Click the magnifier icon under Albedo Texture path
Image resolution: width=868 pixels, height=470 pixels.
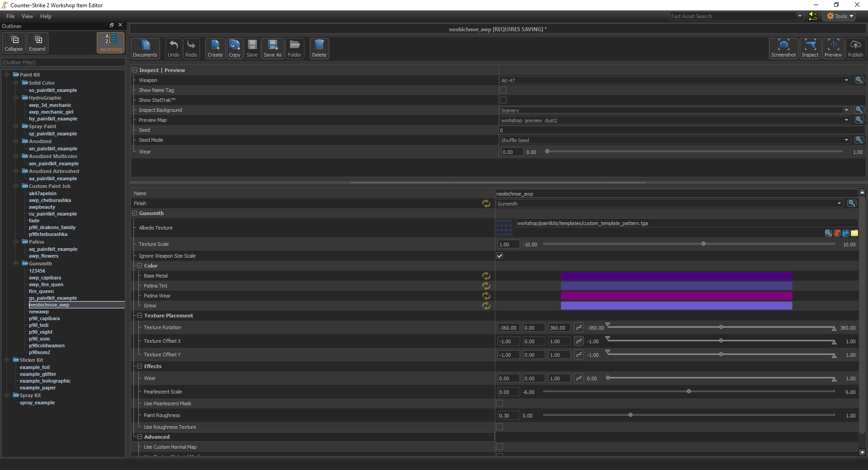828,233
